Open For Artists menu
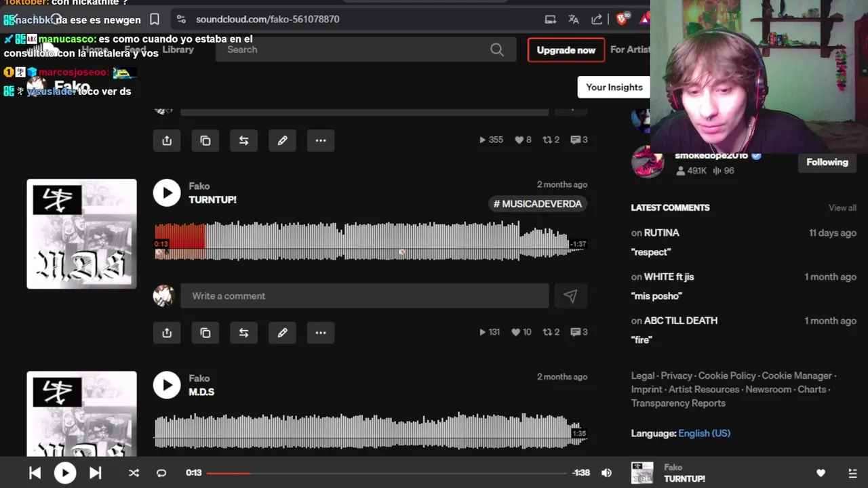Image resolution: width=868 pixels, height=488 pixels. [630, 49]
